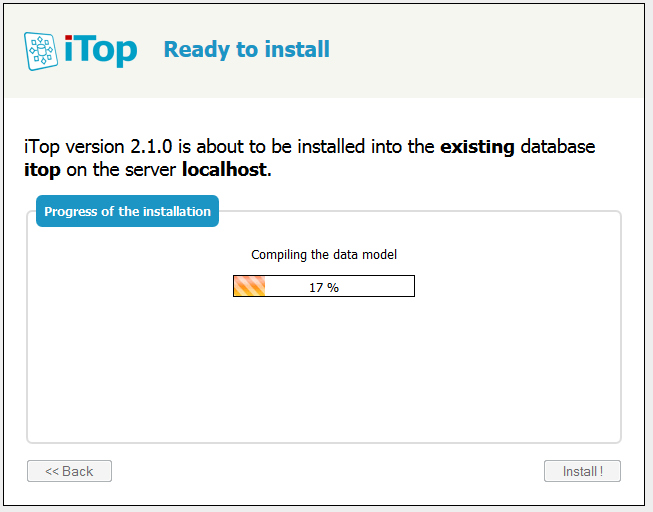Click the blue iTop wordmark in header
Viewport: 653px width, 512px height.
[101, 50]
